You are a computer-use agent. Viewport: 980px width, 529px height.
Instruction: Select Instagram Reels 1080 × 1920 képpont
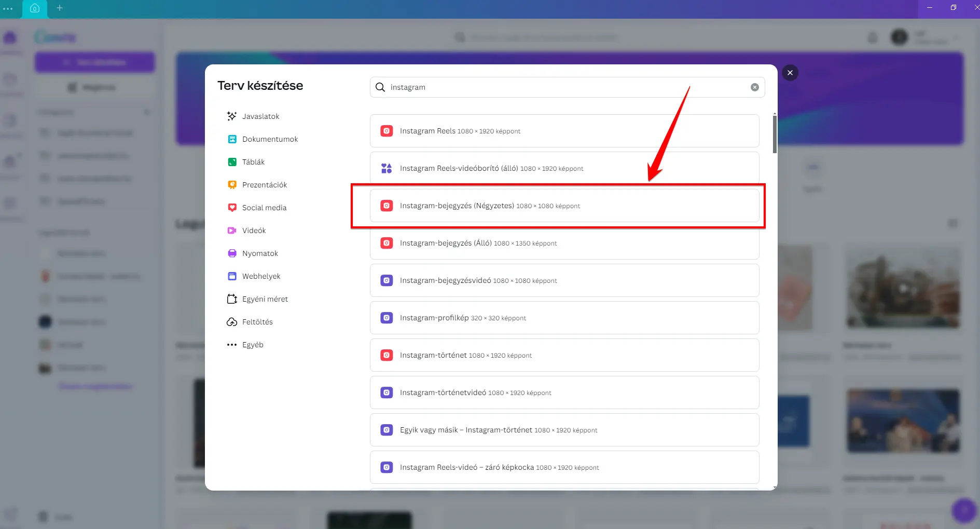(x=564, y=131)
